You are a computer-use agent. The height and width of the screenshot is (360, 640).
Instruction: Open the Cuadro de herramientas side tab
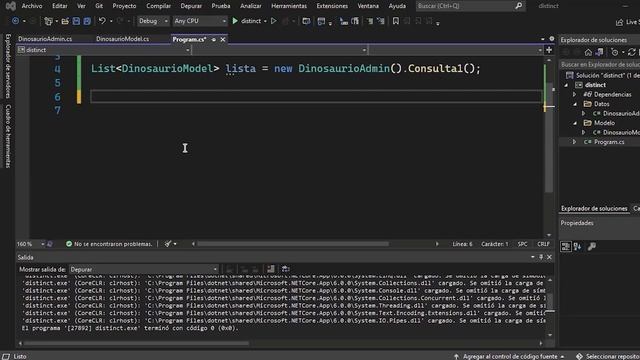click(8, 136)
